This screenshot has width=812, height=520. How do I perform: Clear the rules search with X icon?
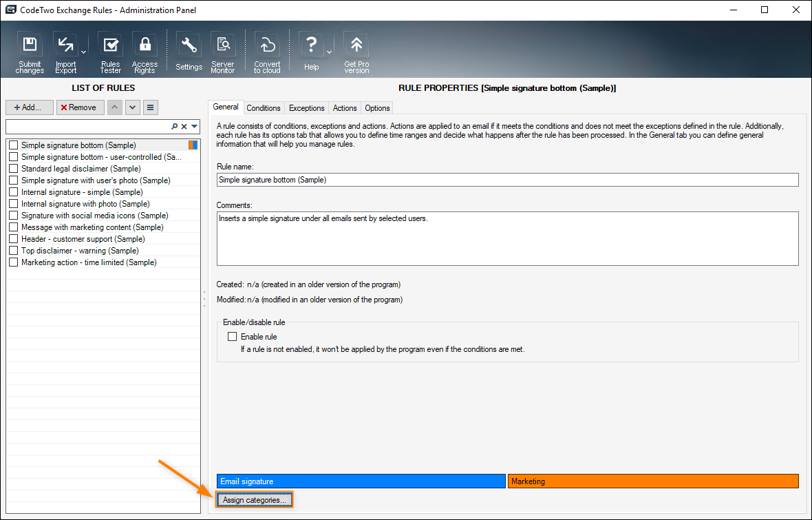click(x=184, y=127)
